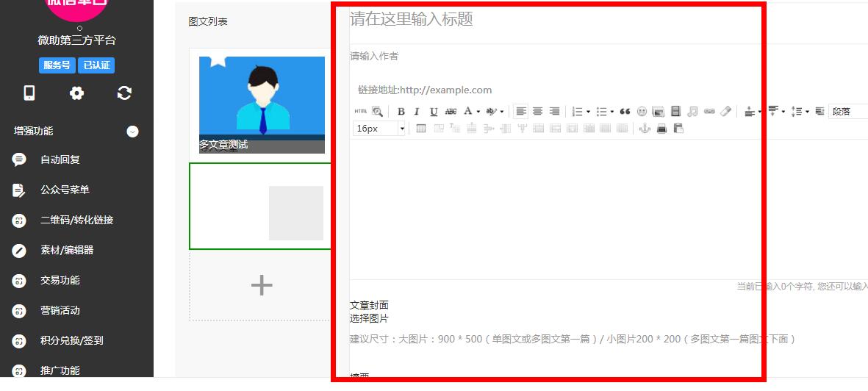Enable center alignment in editor
Image resolution: width=868 pixels, height=391 pixels.
(x=538, y=112)
